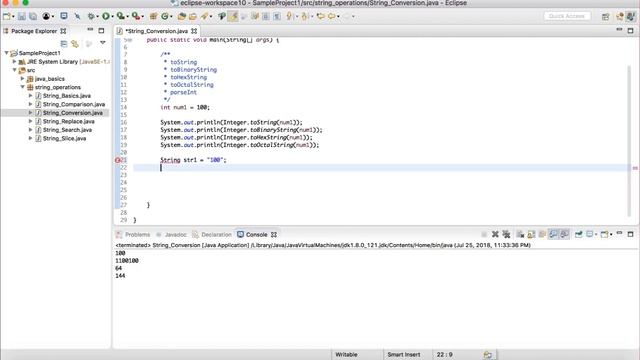Click the Pin Console icon
Image resolution: width=640 pixels, height=360 pixels.
[578, 234]
